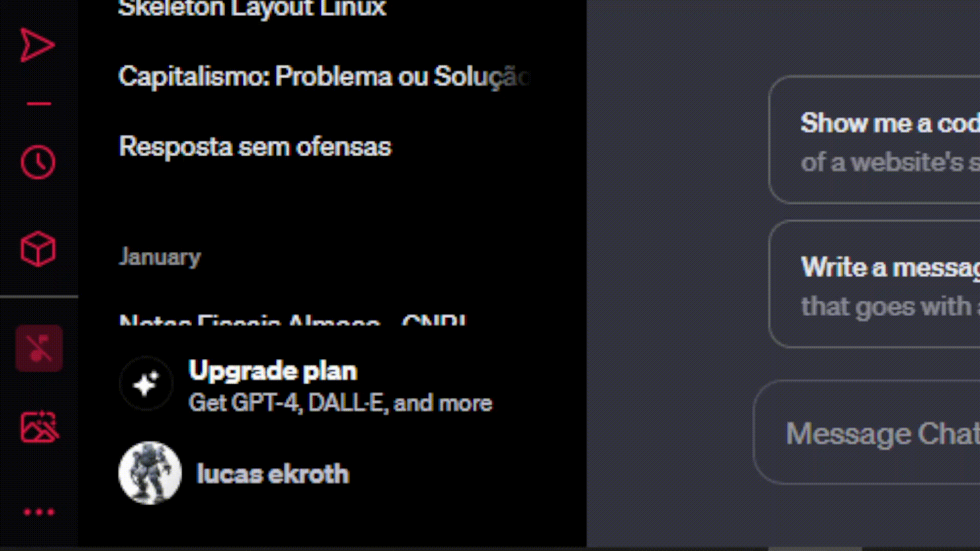980x551 pixels.
Task: Open sidebar three-dots more options
Action: point(39,512)
